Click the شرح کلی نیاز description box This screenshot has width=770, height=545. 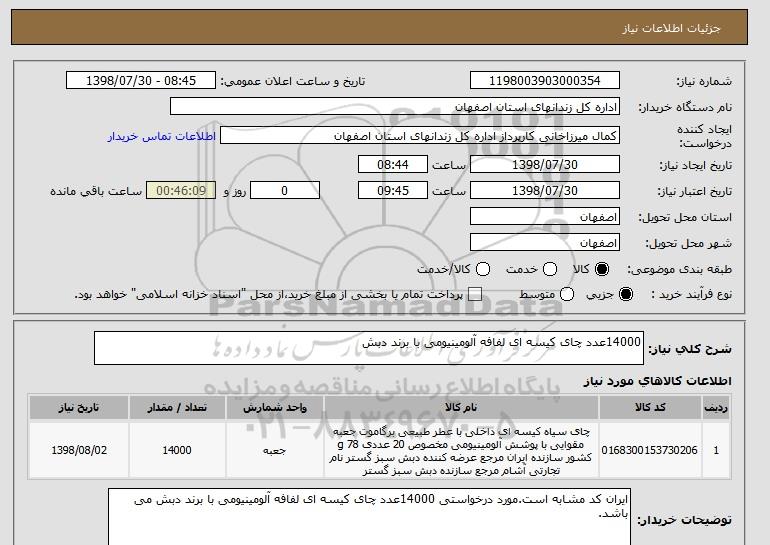click(369, 348)
